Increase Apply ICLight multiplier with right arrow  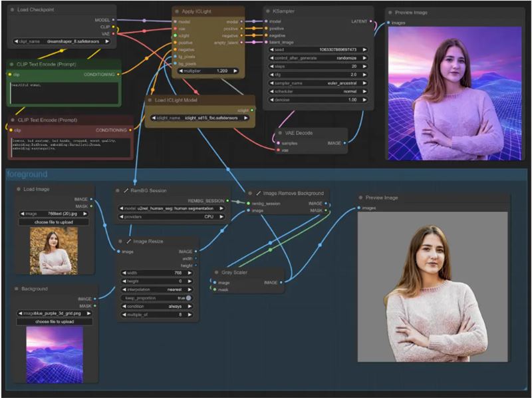pos(235,71)
